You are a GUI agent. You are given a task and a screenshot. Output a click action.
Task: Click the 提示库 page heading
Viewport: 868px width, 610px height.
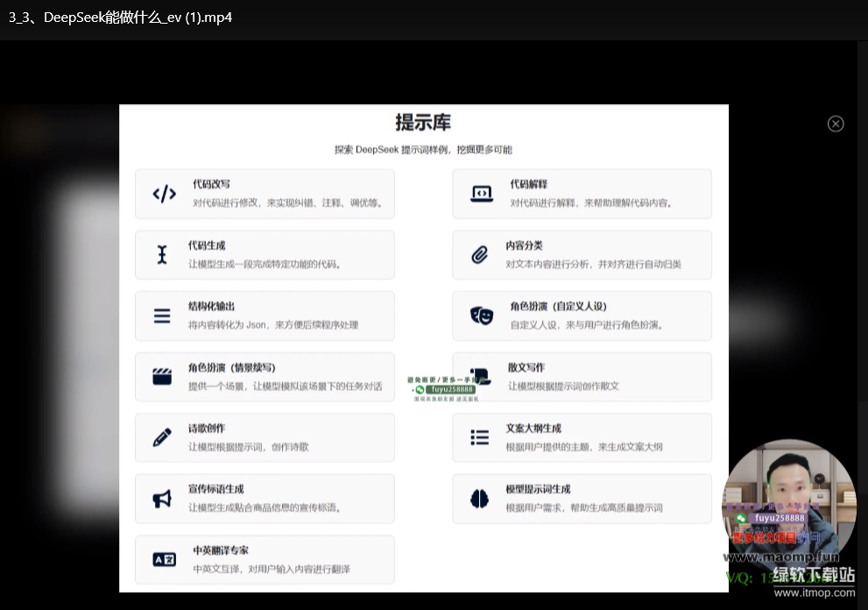pos(423,122)
